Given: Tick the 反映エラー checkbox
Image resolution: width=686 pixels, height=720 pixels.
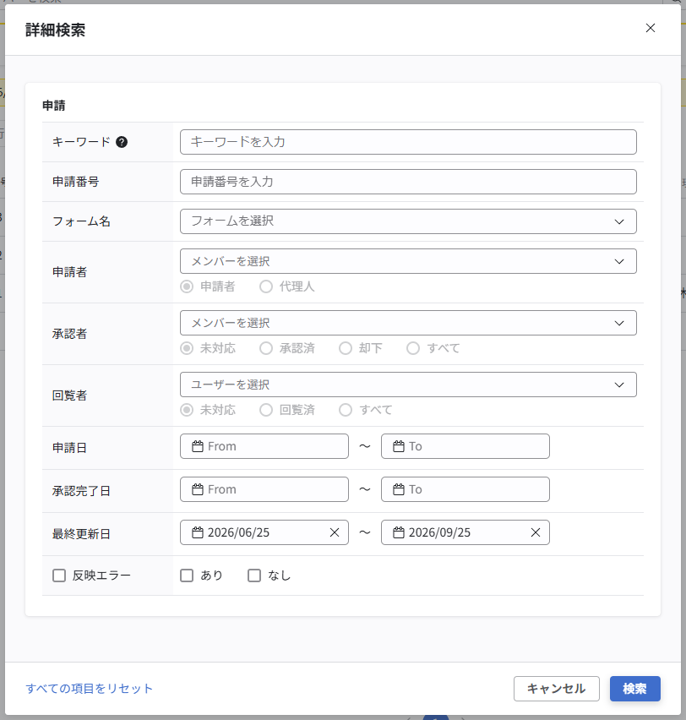Looking at the screenshot, I should [x=59, y=575].
